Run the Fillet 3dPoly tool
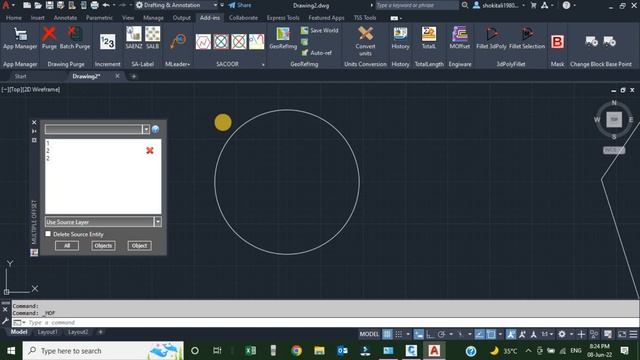 [491, 38]
